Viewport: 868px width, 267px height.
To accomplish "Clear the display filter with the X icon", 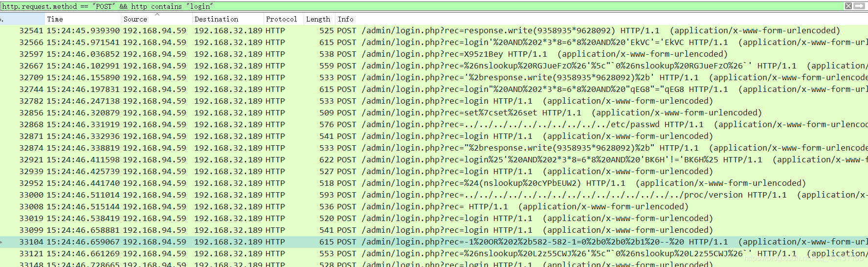I will (x=848, y=6).
